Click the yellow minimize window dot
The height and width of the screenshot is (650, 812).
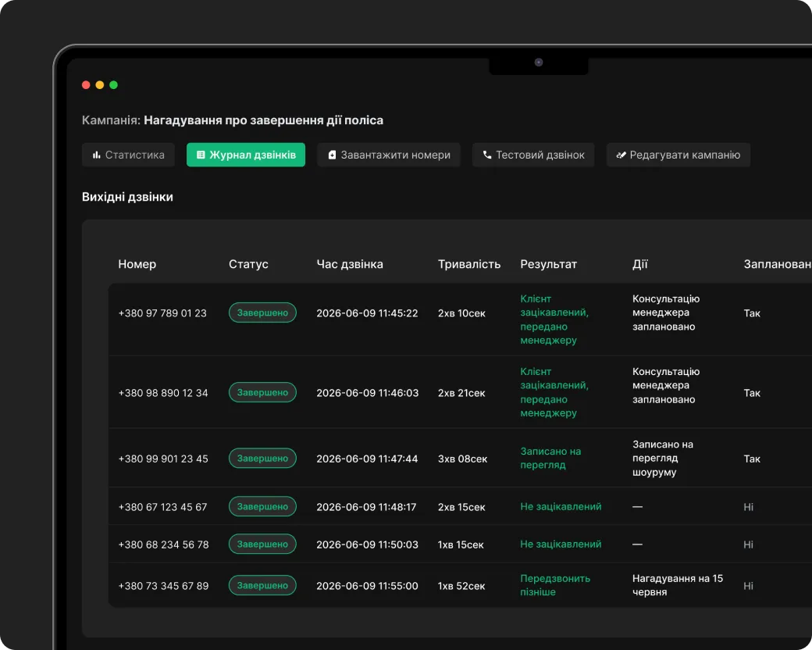(100, 85)
